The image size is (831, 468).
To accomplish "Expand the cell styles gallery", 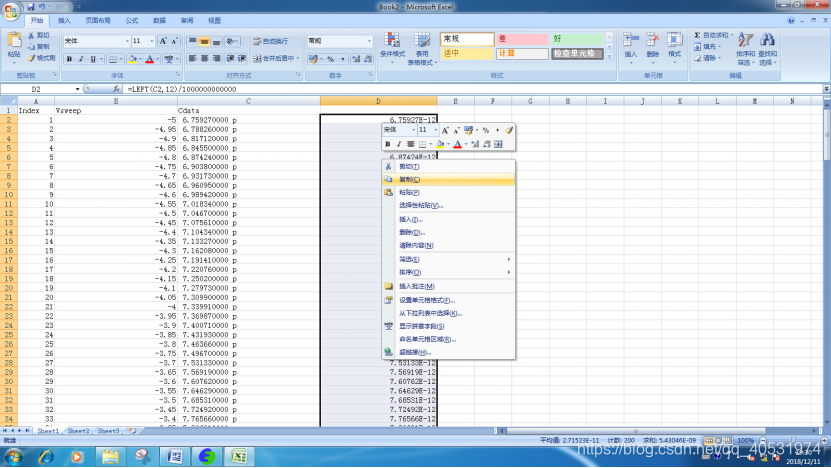I will pos(609,57).
